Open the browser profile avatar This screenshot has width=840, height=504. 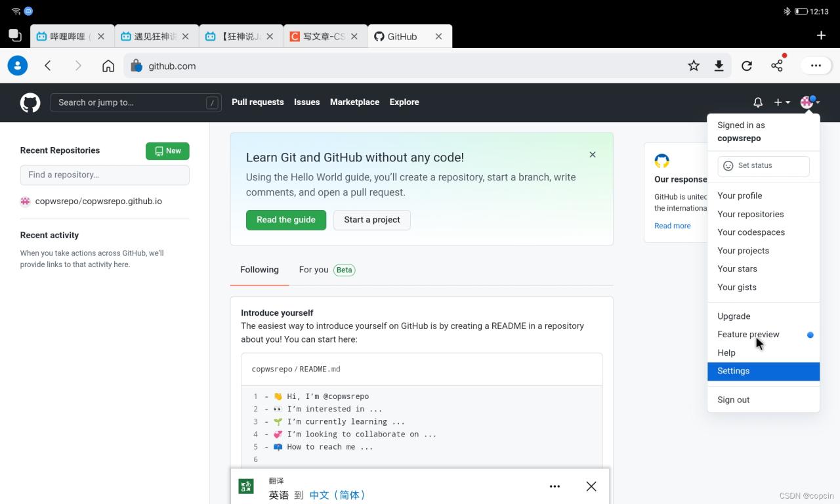18,66
